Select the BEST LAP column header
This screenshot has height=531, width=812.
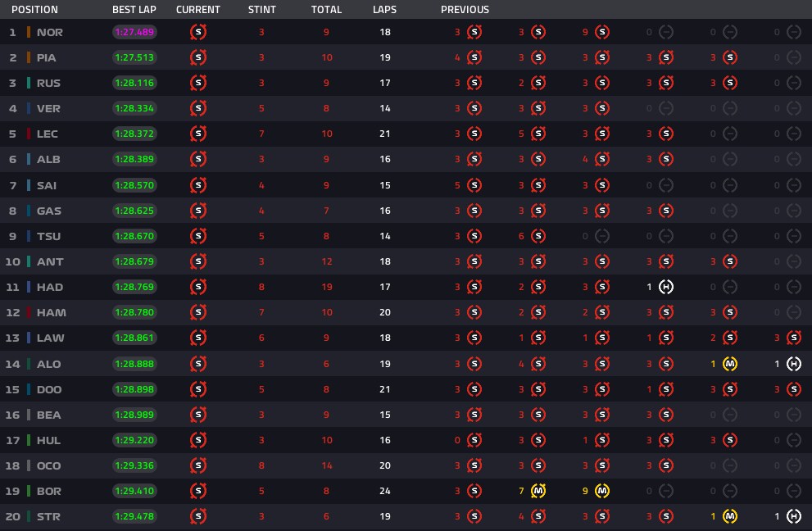[x=134, y=10]
